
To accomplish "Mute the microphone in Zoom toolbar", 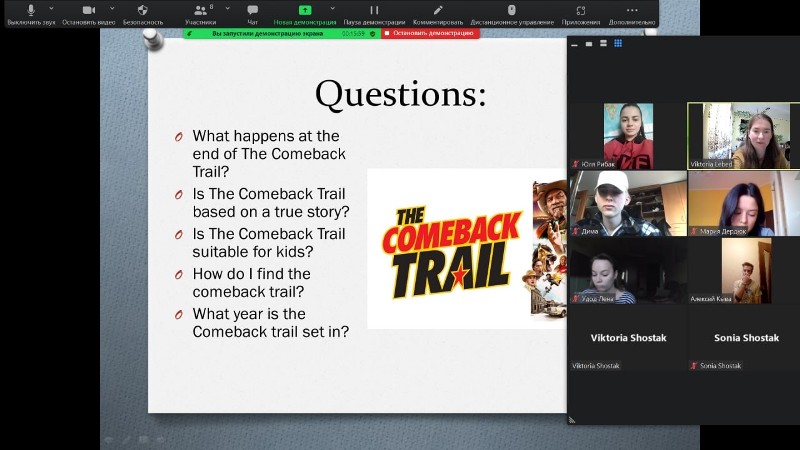I will [31, 14].
